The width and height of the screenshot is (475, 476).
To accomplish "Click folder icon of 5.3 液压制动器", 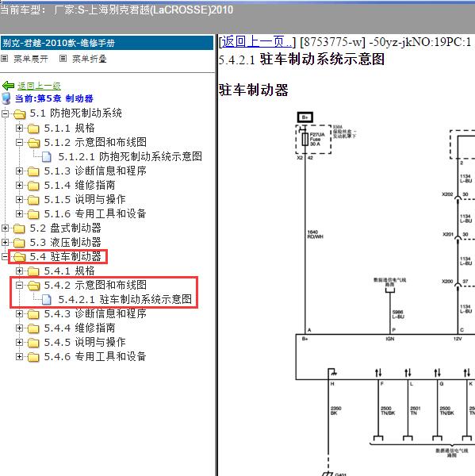I will [19, 243].
